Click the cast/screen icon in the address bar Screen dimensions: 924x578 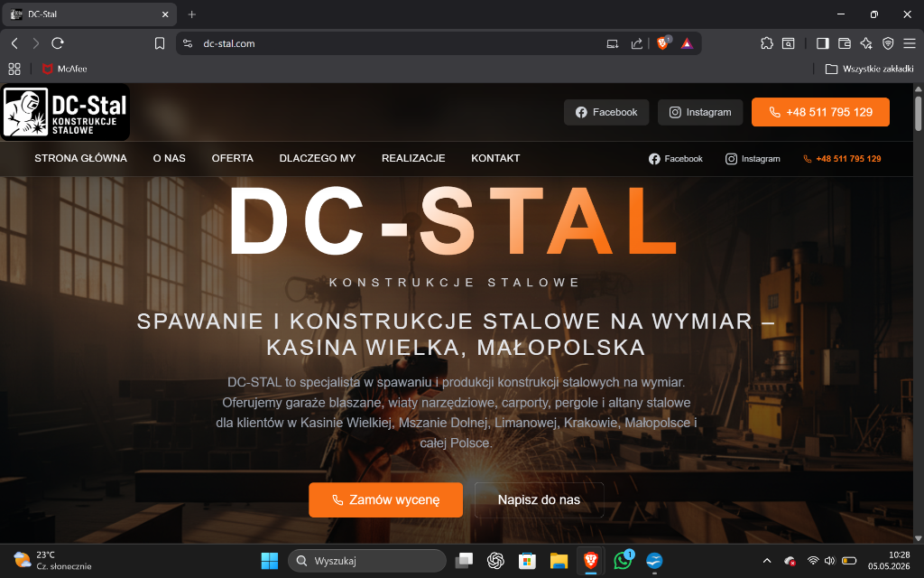coord(613,43)
